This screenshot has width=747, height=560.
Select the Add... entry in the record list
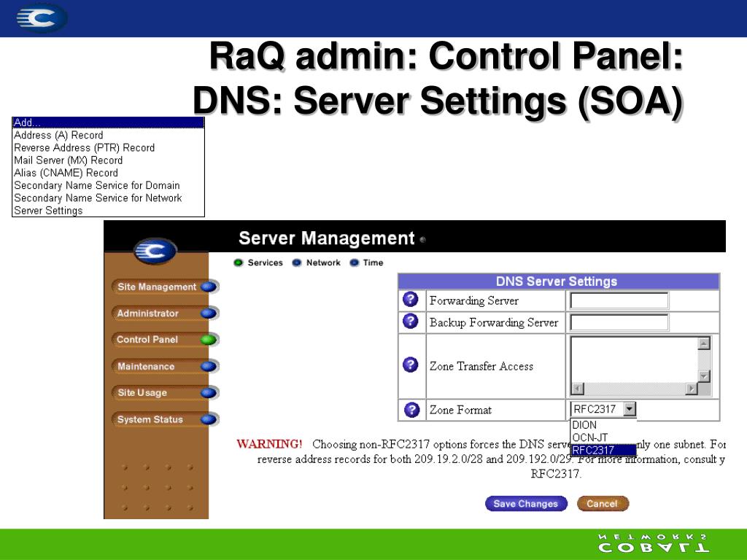[108, 122]
